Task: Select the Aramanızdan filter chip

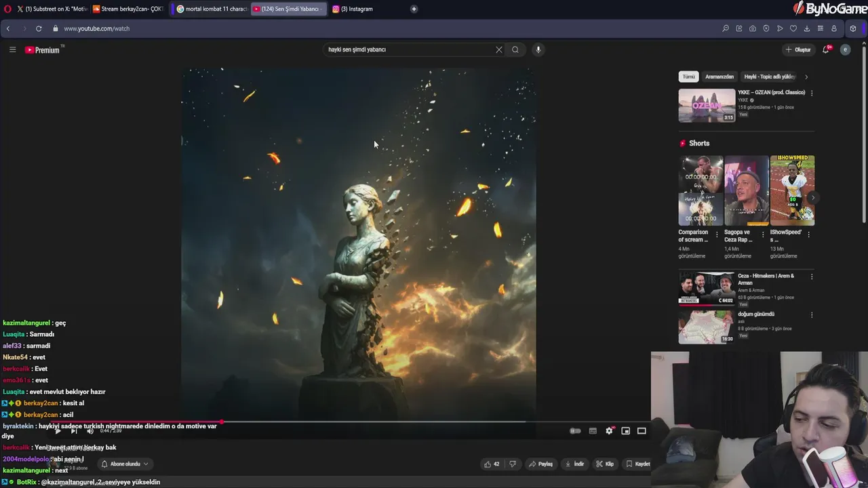Action: tap(719, 77)
